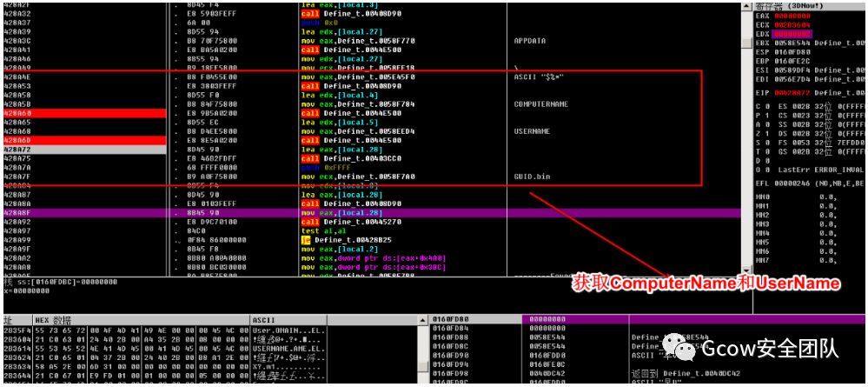The image size is (868, 387).
Task: Click the Z flag bit value
Action: pos(765,134)
